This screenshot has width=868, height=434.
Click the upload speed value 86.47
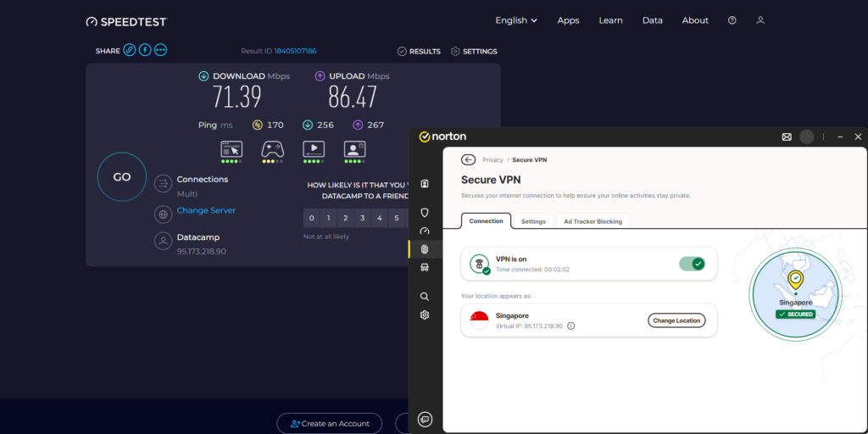pyautogui.click(x=353, y=97)
